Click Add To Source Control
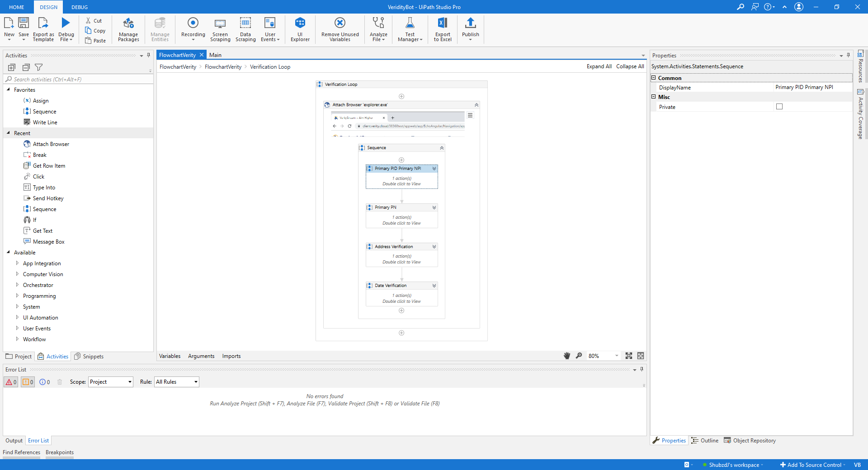868x470 pixels. (812, 465)
